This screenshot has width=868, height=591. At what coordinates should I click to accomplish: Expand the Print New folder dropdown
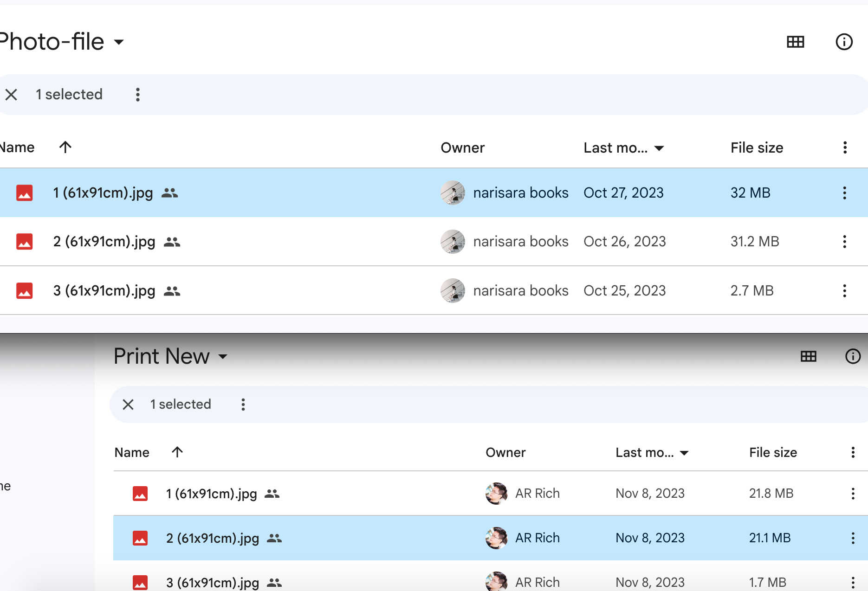223,357
